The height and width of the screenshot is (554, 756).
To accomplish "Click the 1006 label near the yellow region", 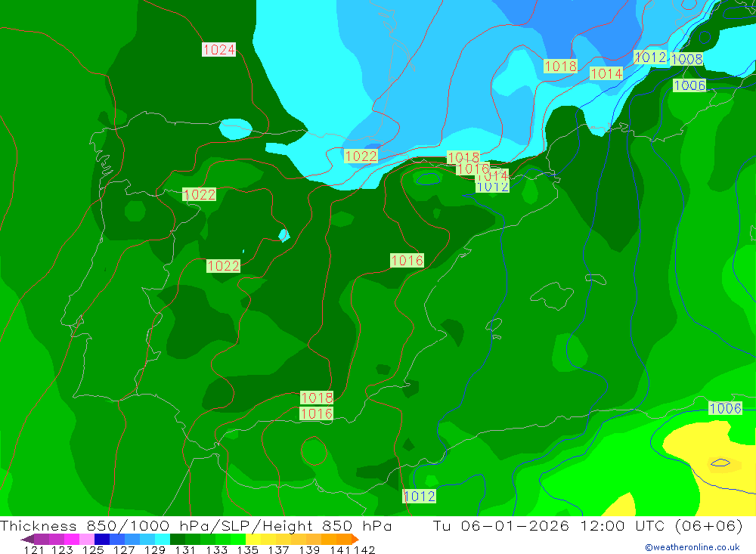I will [x=725, y=408].
